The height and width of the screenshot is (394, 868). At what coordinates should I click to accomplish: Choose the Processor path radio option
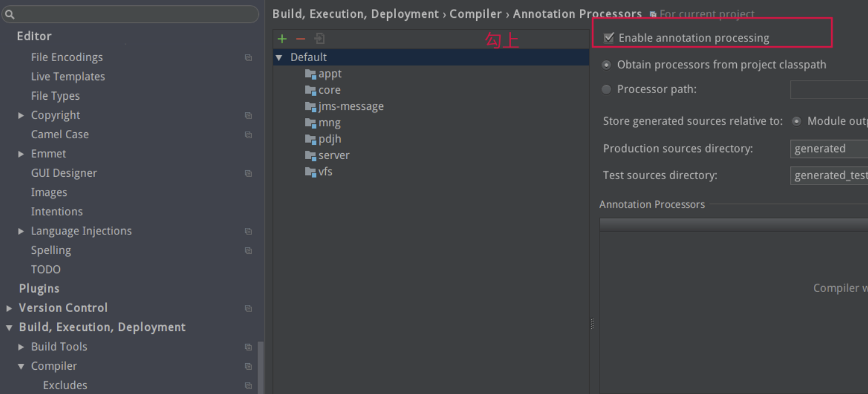tap(606, 90)
